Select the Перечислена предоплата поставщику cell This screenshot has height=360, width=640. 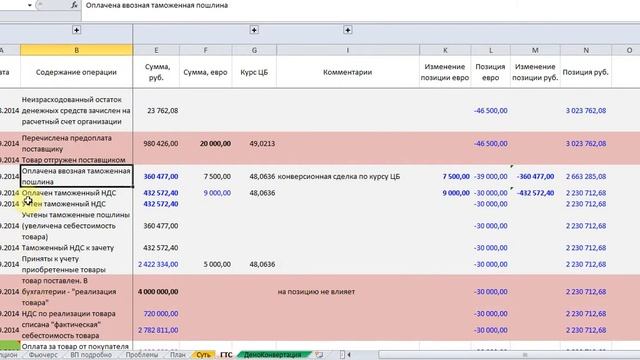tap(76, 143)
